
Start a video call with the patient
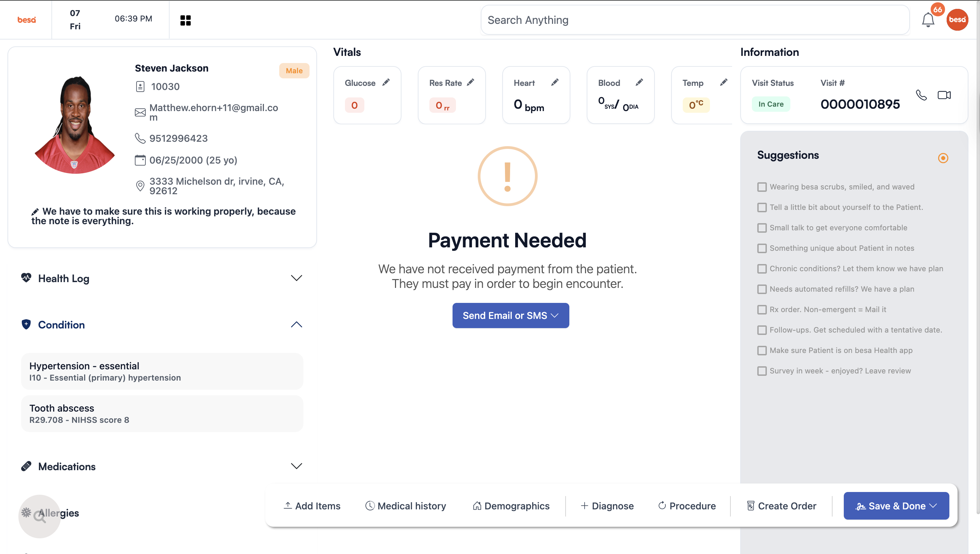coord(944,95)
